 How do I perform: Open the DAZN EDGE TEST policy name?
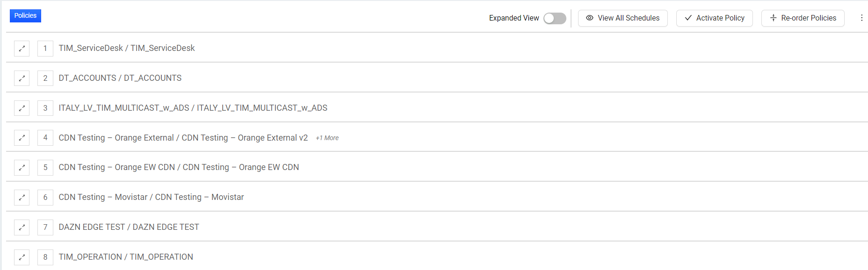click(x=129, y=227)
